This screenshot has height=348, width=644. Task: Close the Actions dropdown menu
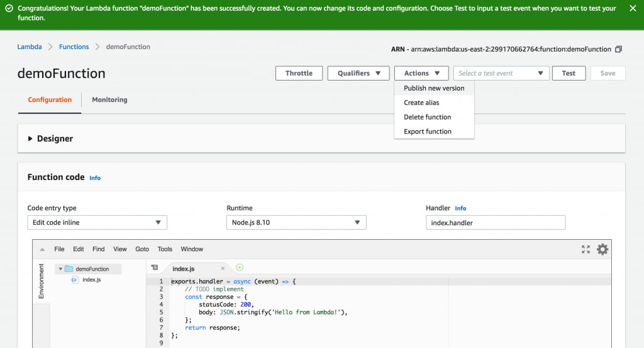tap(421, 73)
